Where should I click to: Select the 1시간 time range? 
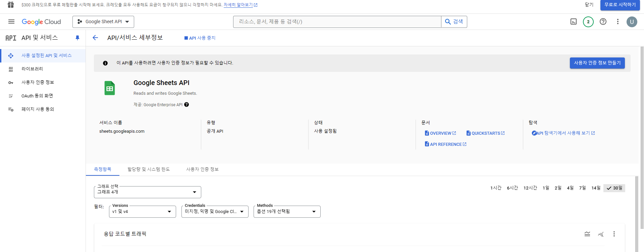click(x=496, y=188)
